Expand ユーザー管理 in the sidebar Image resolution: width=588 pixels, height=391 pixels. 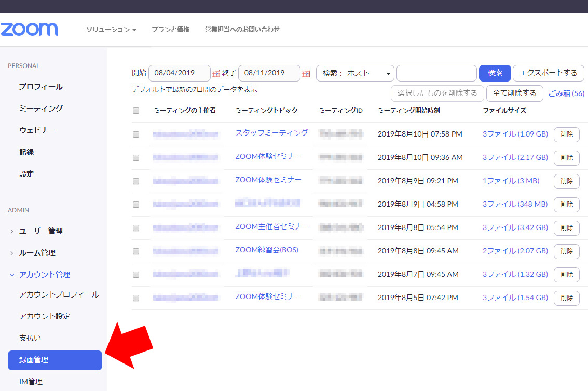(x=40, y=231)
